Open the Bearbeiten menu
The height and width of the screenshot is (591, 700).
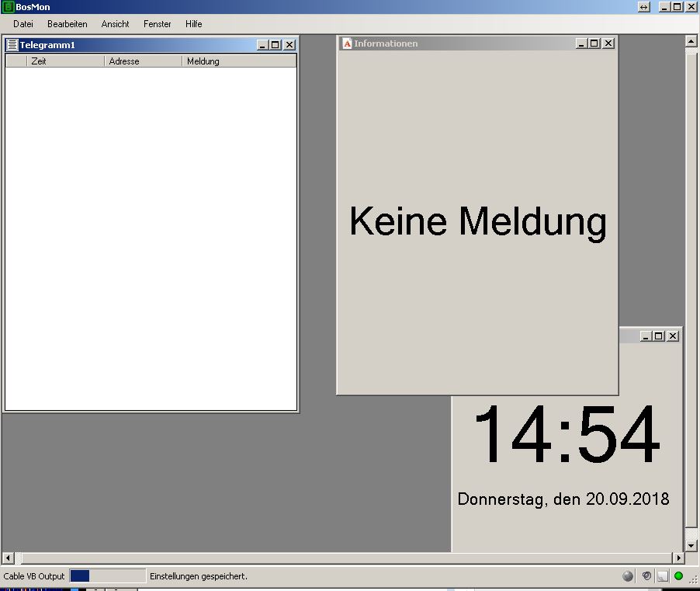pos(68,24)
